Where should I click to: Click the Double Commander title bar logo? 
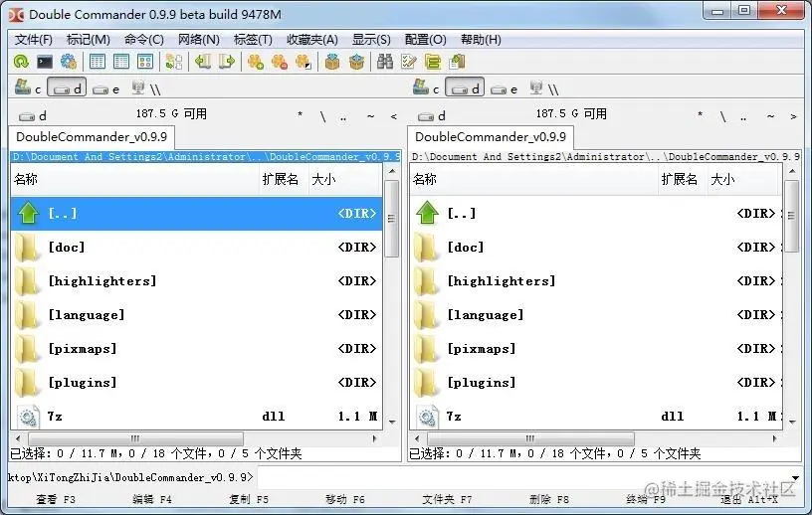click(x=16, y=15)
